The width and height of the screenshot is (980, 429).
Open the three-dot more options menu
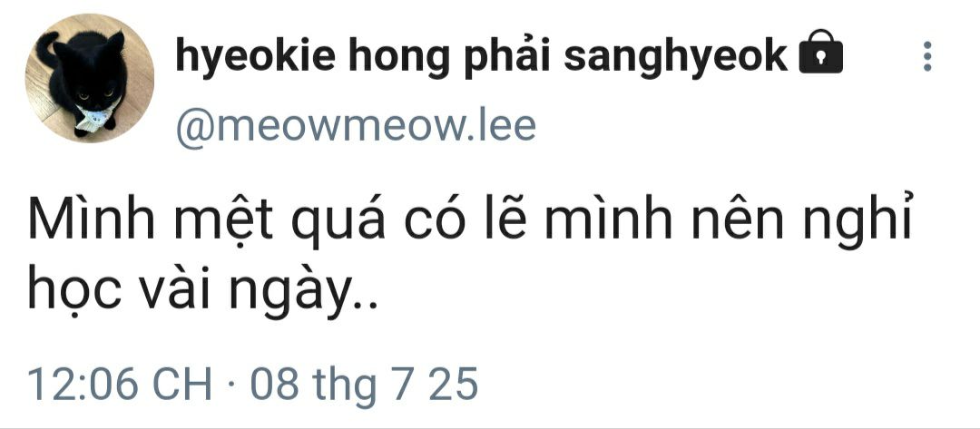pyautogui.click(x=926, y=57)
